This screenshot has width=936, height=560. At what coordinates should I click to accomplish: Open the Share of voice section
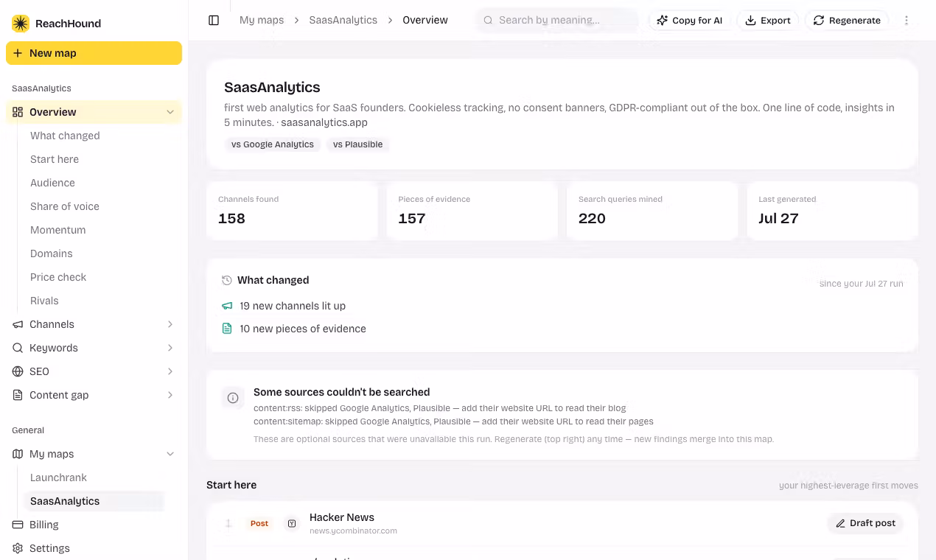point(65,206)
